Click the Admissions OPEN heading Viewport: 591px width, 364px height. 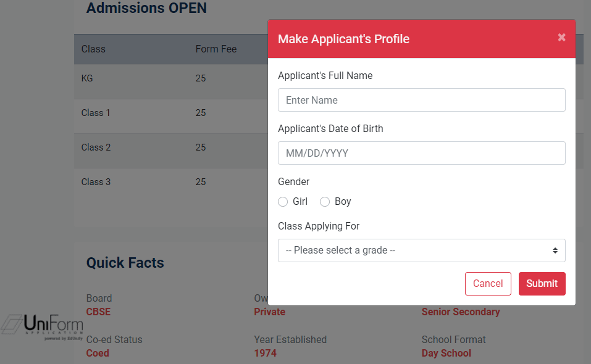pyautogui.click(x=146, y=8)
